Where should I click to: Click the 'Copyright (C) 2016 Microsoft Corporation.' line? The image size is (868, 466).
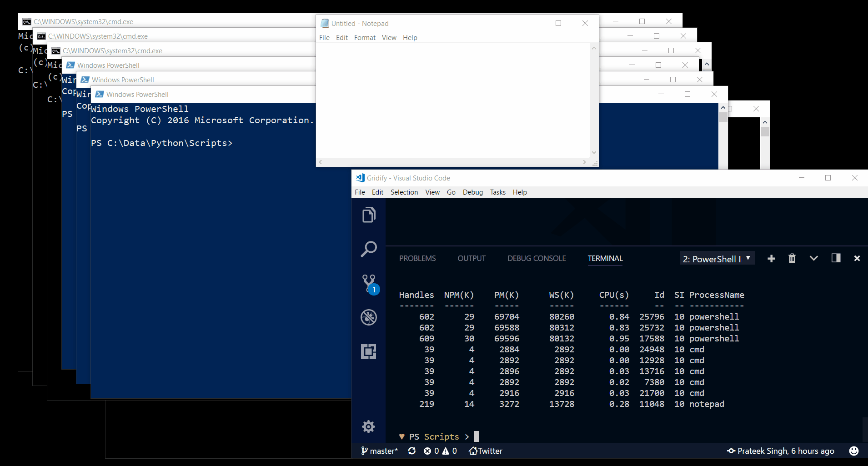click(202, 120)
